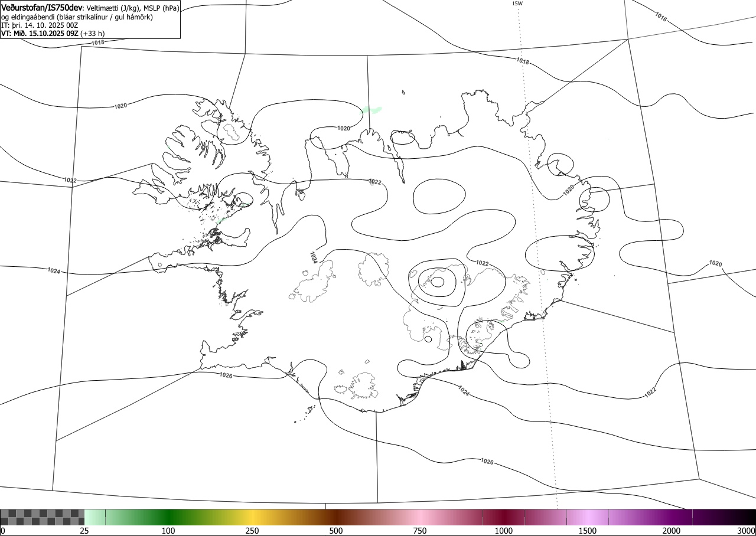The width and height of the screenshot is (756, 536).
Task: Pick the grey checkered segment of the color bar
Action: click(43, 517)
